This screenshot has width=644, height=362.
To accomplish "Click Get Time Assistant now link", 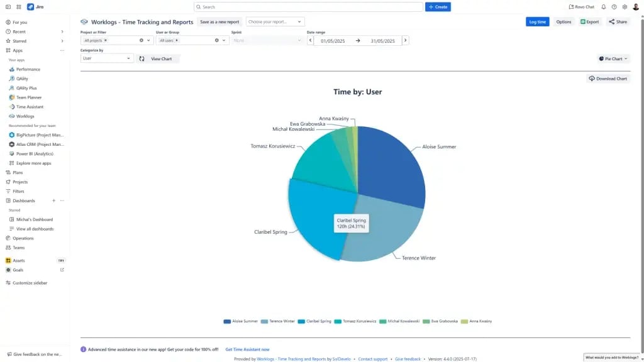I will tap(247, 349).
